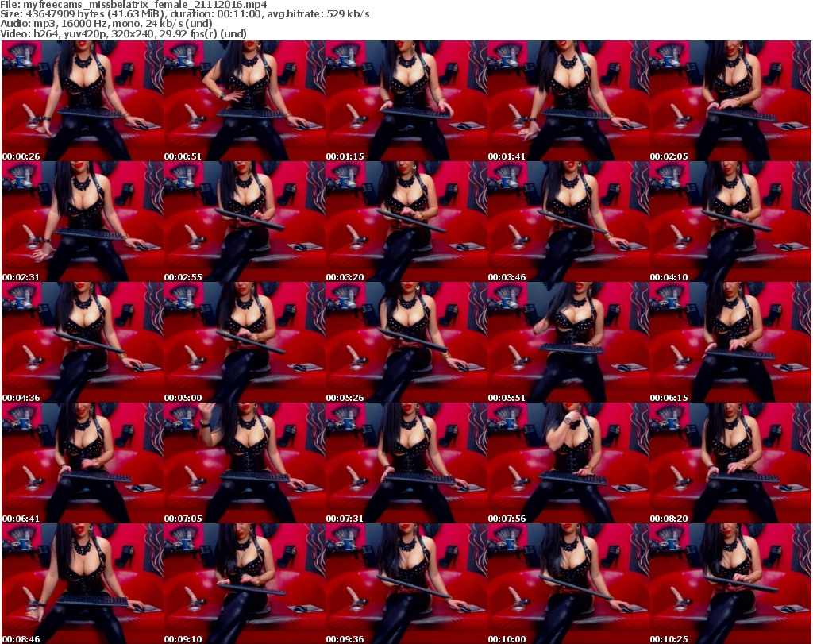
Task: Choose the frame timestamped 00:05:26
Action: [406, 342]
